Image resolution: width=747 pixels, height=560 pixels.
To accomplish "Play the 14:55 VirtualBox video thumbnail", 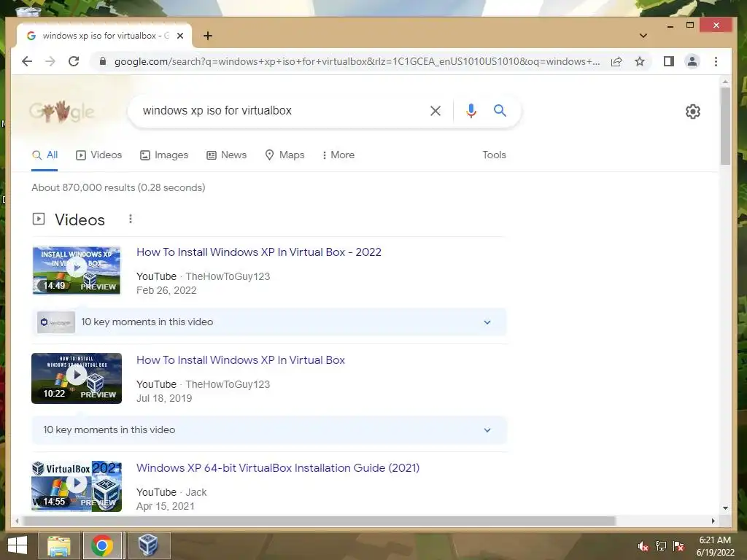I will [76, 486].
